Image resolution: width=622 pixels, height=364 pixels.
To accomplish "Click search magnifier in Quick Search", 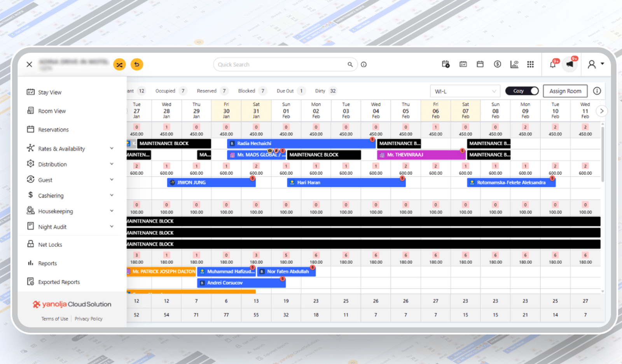I will pos(350,64).
